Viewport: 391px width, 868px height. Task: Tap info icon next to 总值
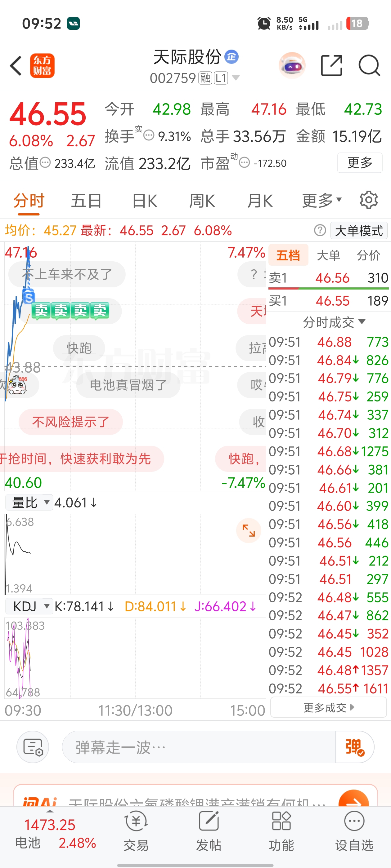(x=45, y=163)
